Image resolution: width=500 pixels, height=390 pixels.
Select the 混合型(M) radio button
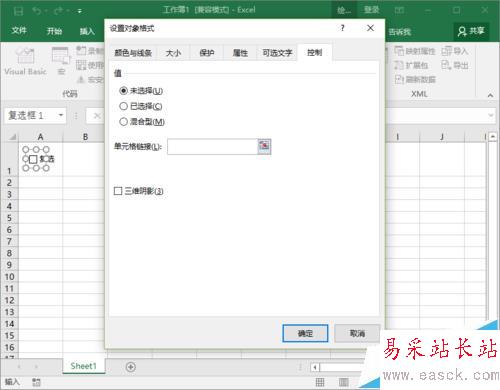123,122
